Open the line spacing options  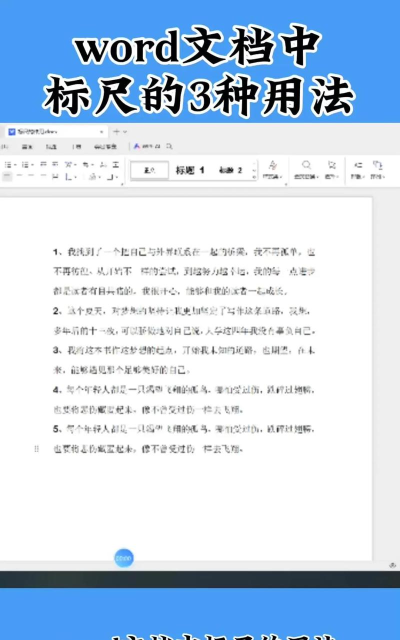coord(70,176)
